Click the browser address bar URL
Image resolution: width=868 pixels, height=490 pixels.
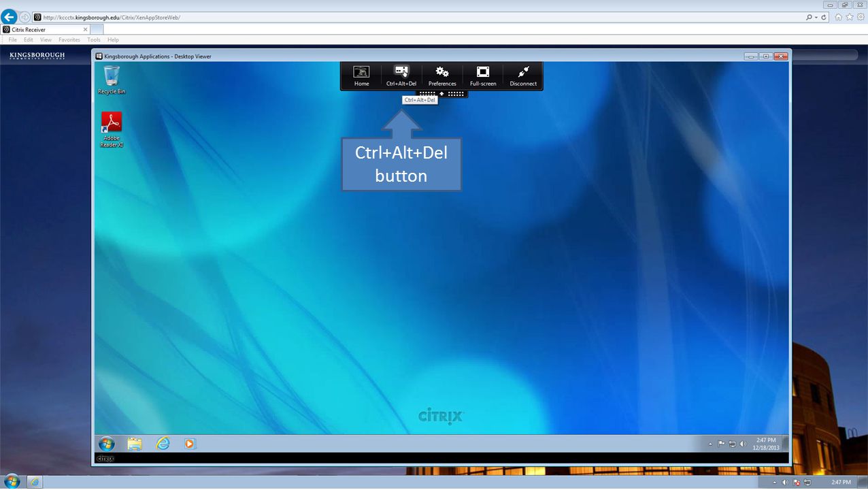point(112,17)
